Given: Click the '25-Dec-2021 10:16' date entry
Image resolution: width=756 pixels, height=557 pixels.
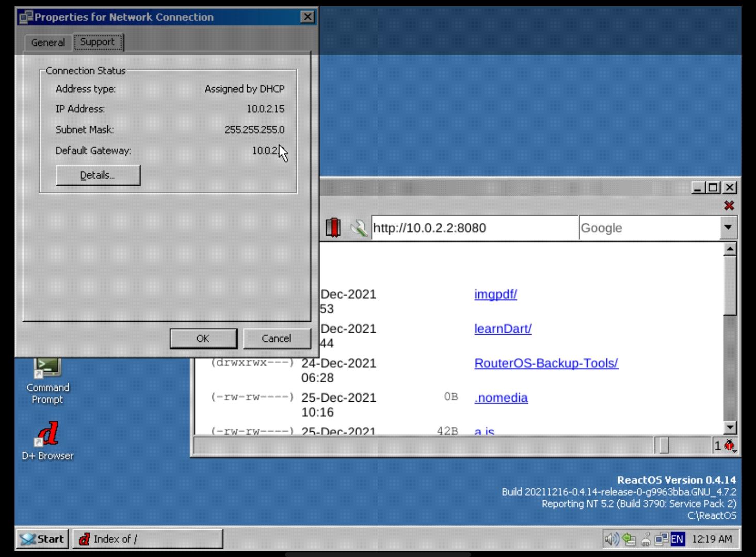Looking at the screenshot, I should click(339, 405).
